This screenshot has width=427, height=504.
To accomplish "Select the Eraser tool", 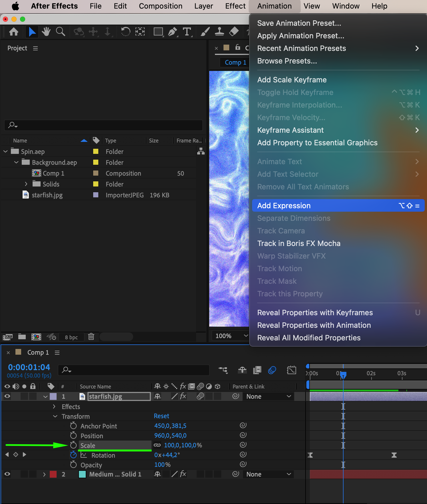I will (234, 31).
